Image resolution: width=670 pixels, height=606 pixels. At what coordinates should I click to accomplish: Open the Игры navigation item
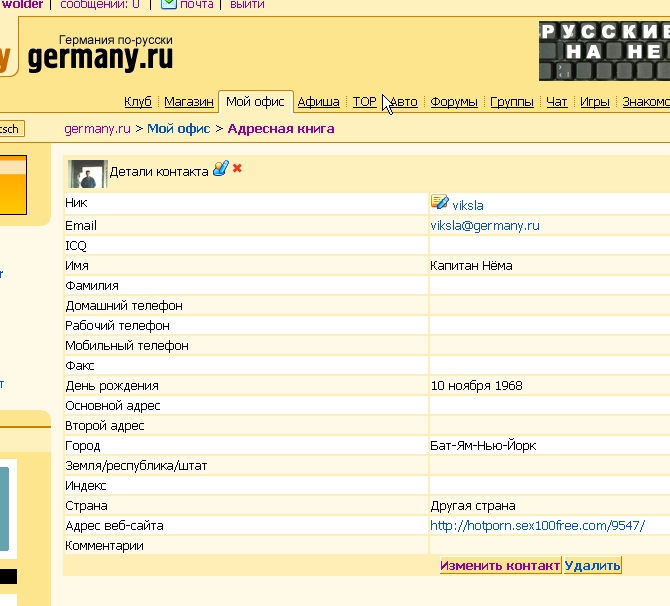(595, 102)
